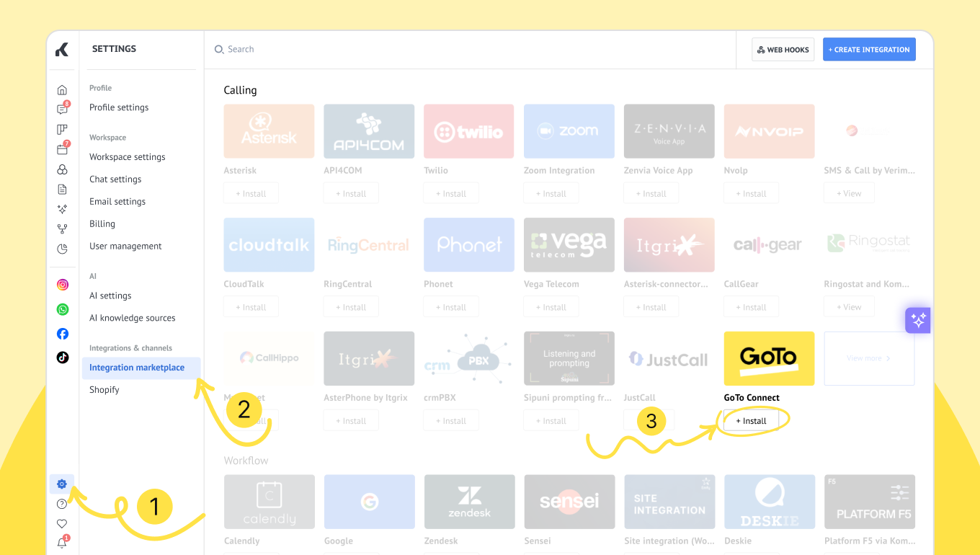Open the JustCall logo card
Viewport: 980px width, 555px height.
(669, 358)
